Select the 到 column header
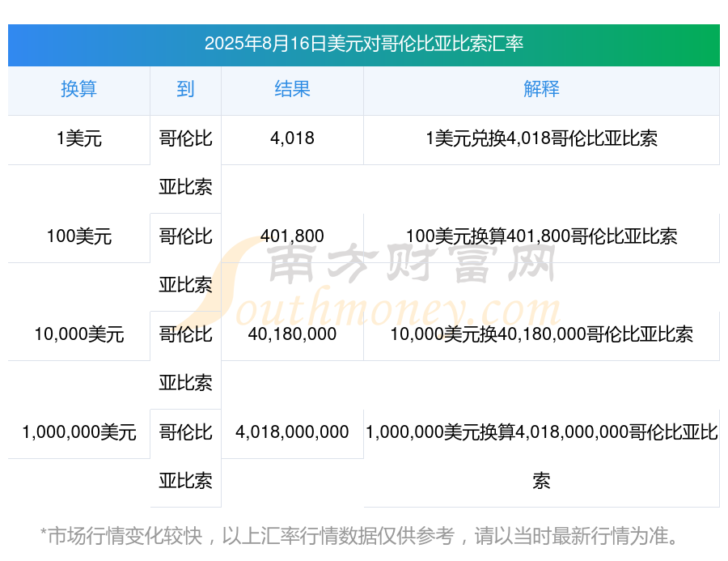Screen dimensions: 728x561 (x=185, y=89)
